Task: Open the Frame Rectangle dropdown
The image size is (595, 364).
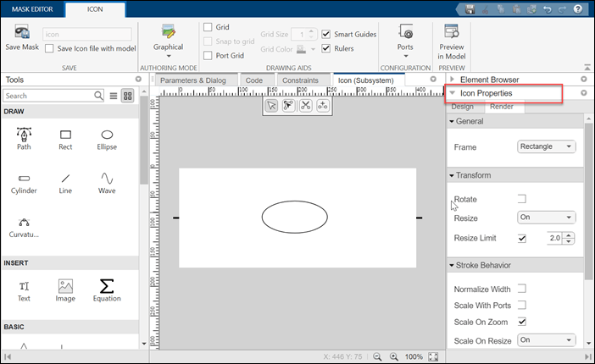Action: pyautogui.click(x=547, y=146)
